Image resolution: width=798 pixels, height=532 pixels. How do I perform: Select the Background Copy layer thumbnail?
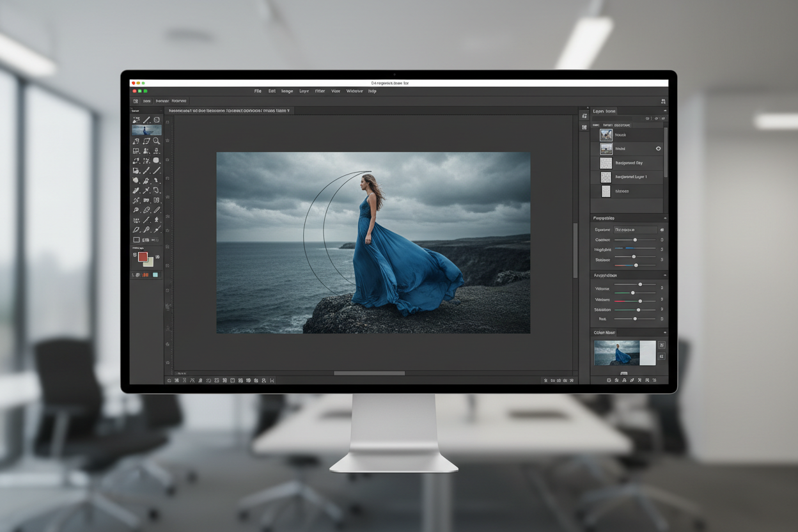click(x=606, y=163)
